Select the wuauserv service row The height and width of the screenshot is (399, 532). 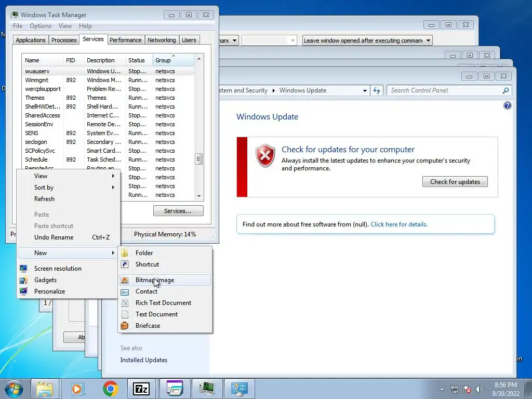108,71
